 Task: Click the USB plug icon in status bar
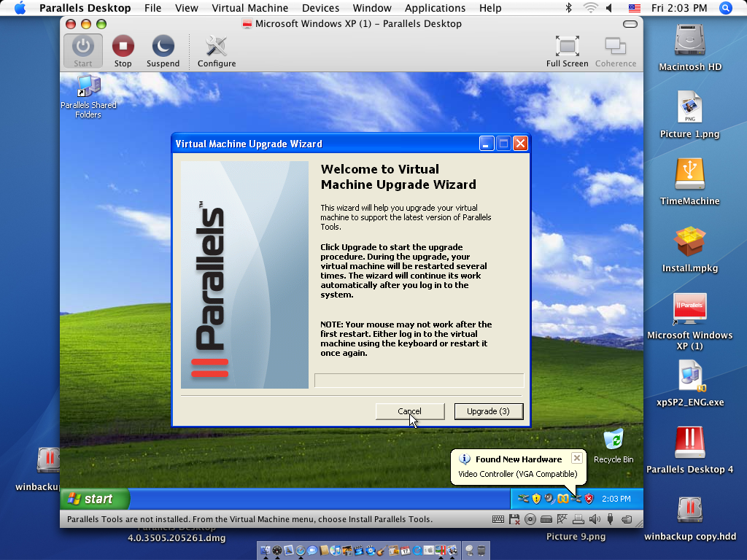click(x=611, y=519)
